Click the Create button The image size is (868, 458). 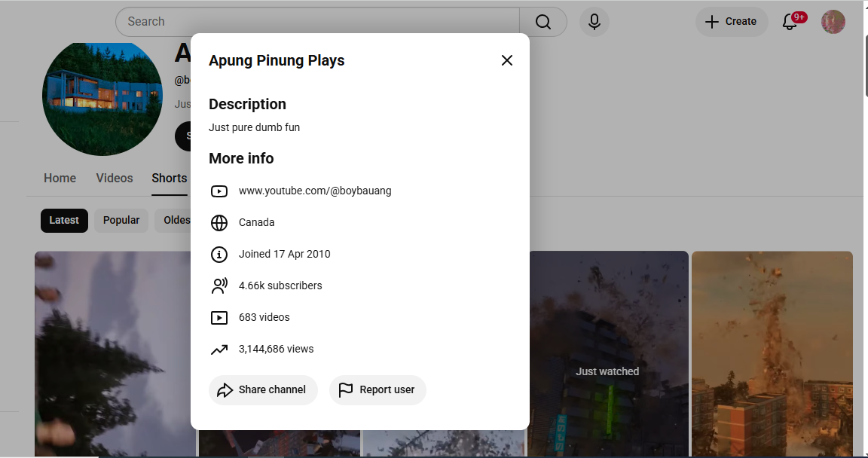(732, 22)
